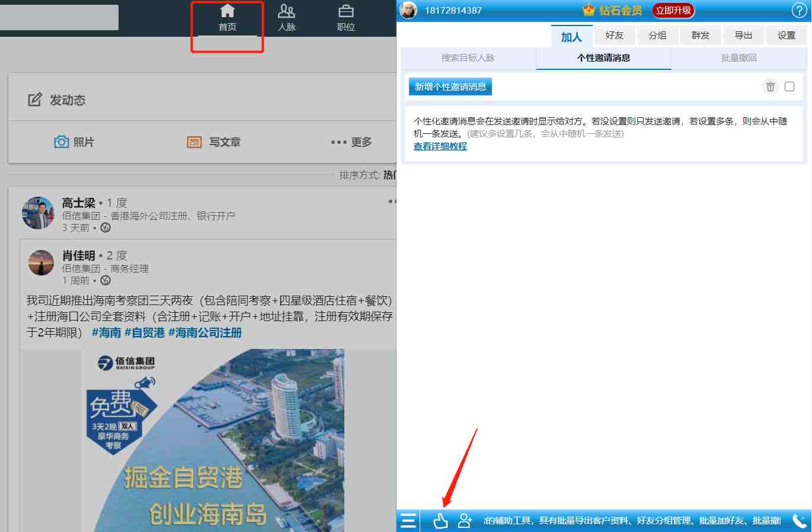Click the 照片 camera icon
The height and width of the screenshot is (532, 812).
61,142
